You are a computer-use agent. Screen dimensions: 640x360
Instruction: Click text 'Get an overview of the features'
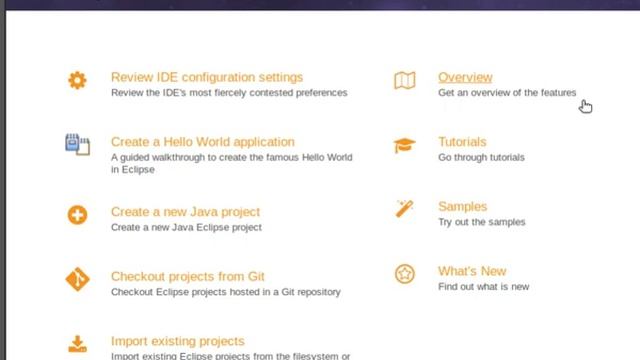click(507, 93)
